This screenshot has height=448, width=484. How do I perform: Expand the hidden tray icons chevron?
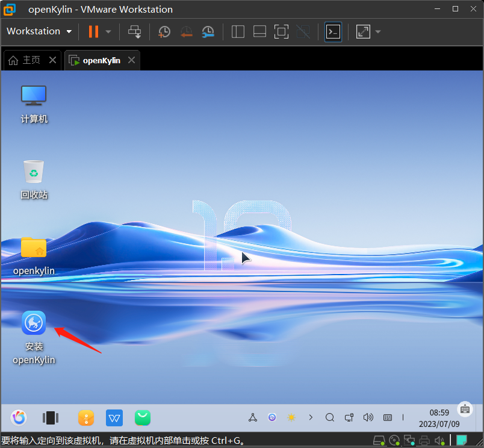311,417
